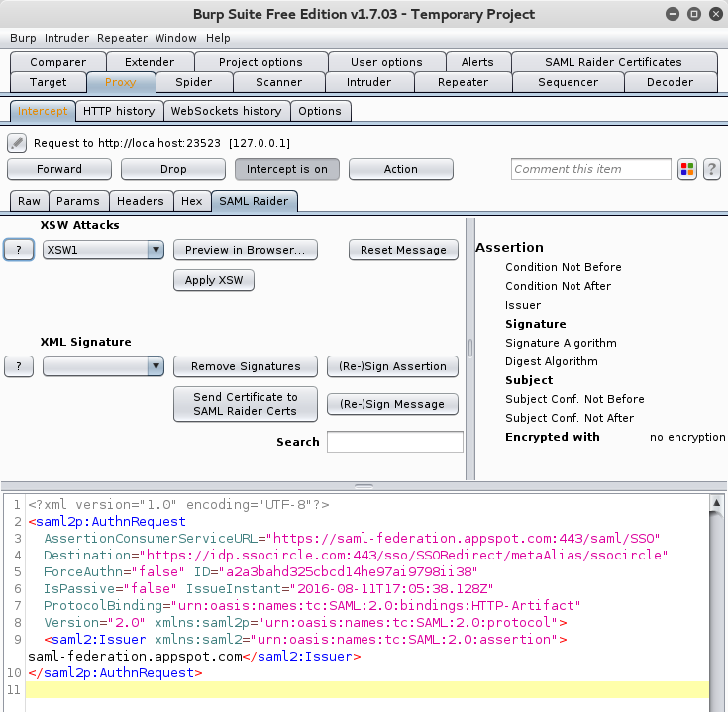This screenshot has height=712, width=728.
Task: Click the help question mark next to Comment field
Action: tap(712, 169)
